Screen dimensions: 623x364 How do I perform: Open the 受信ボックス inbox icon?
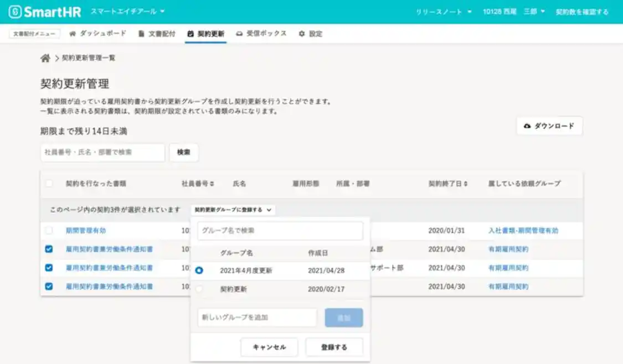coord(238,34)
